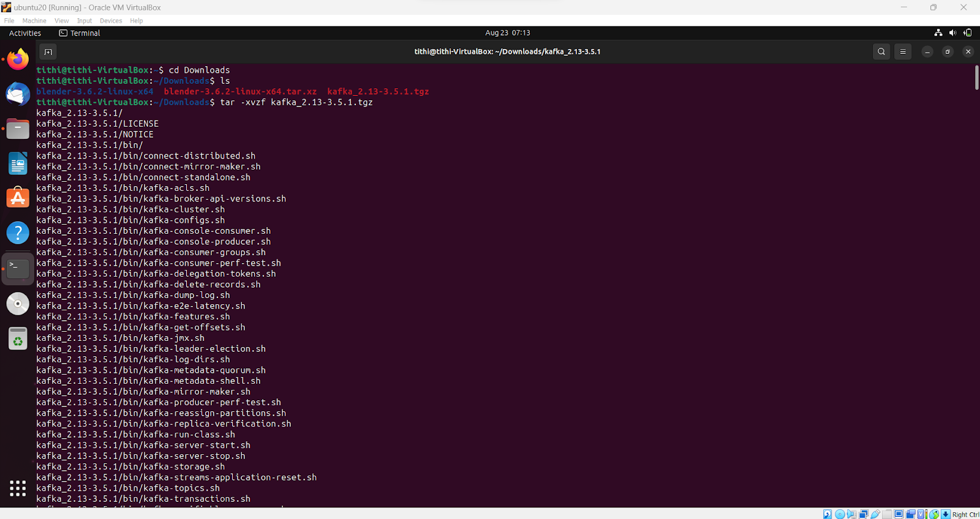The image size is (980, 519).
Task: Open Thunderbird mail from the dock
Action: [18, 94]
